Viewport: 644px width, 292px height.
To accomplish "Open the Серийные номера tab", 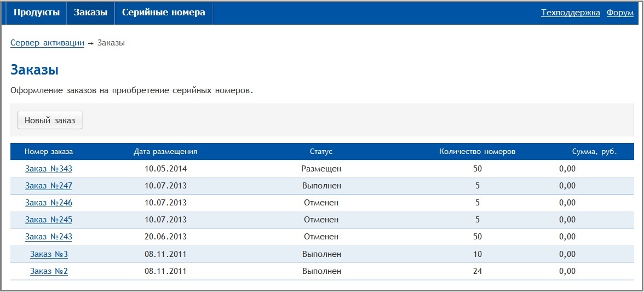I will point(163,13).
